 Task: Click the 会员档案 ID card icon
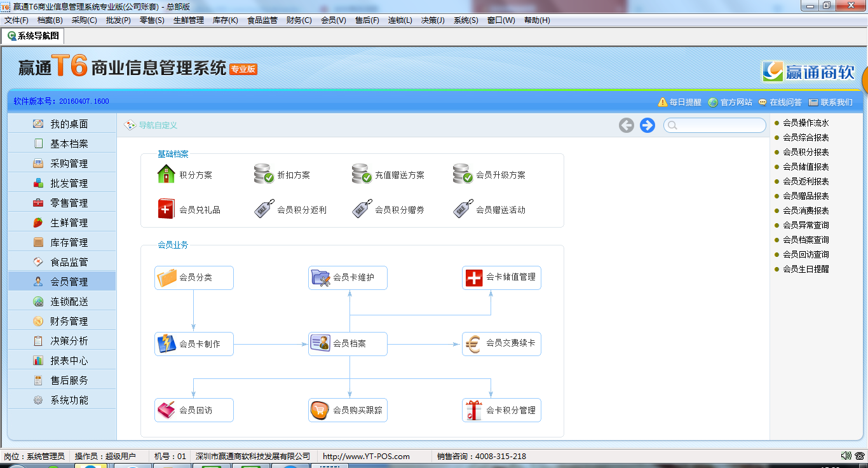[x=320, y=344]
